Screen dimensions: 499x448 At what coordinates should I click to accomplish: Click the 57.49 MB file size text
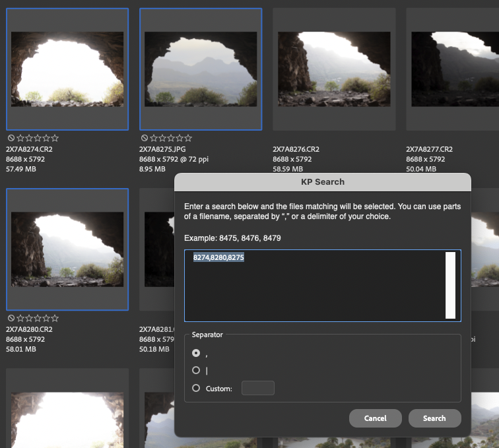click(21, 169)
